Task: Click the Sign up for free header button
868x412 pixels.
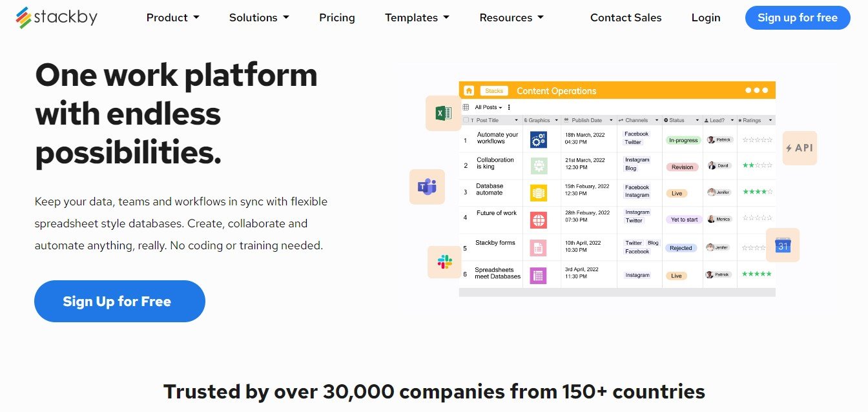Action: coord(798,17)
